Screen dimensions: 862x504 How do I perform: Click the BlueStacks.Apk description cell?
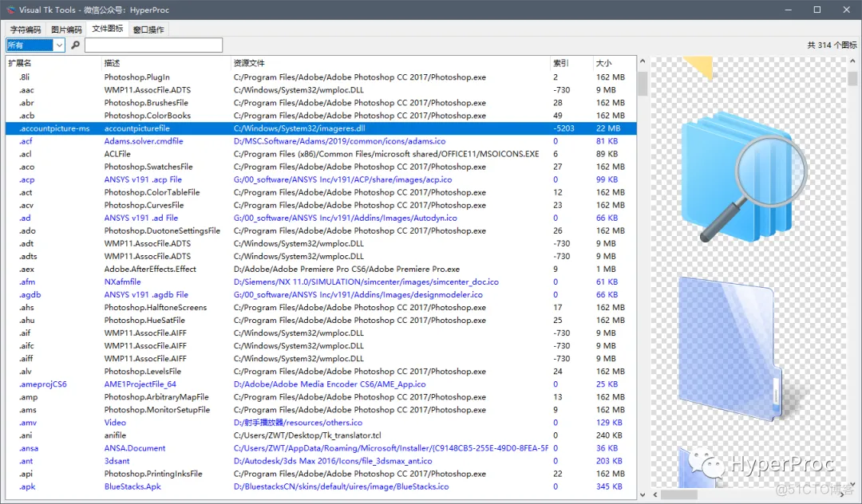(x=132, y=487)
